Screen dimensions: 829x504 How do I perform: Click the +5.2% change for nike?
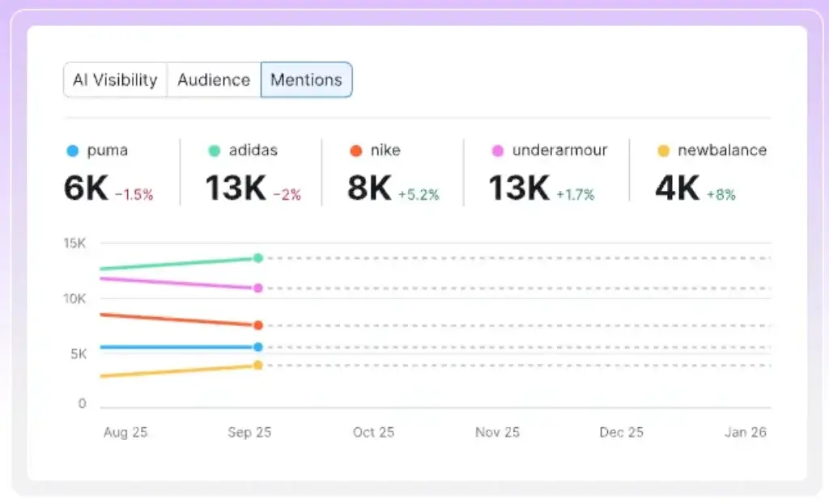click(419, 195)
